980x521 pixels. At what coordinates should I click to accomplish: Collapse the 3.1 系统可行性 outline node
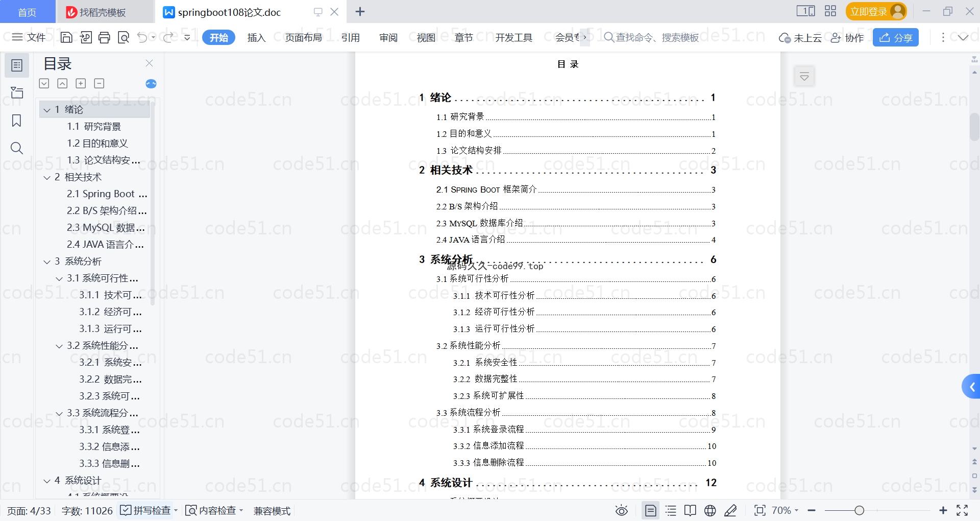59,278
